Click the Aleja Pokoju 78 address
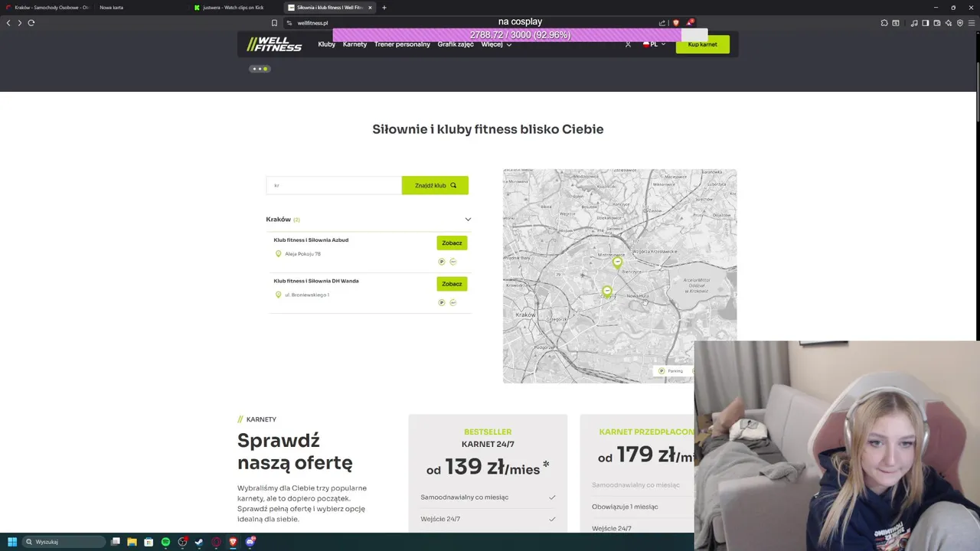The height and width of the screenshot is (551, 980). 303,254
